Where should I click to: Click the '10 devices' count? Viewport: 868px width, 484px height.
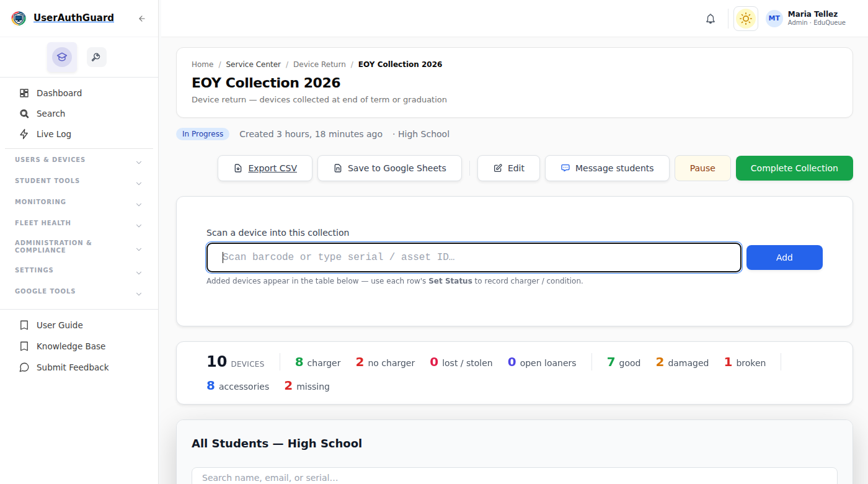tap(236, 362)
